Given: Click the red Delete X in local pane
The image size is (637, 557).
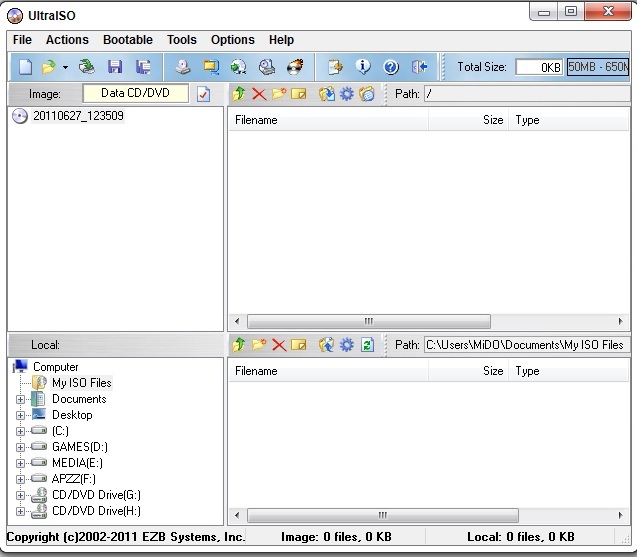Looking at the screenshot, I should click(x=279, y=345).
